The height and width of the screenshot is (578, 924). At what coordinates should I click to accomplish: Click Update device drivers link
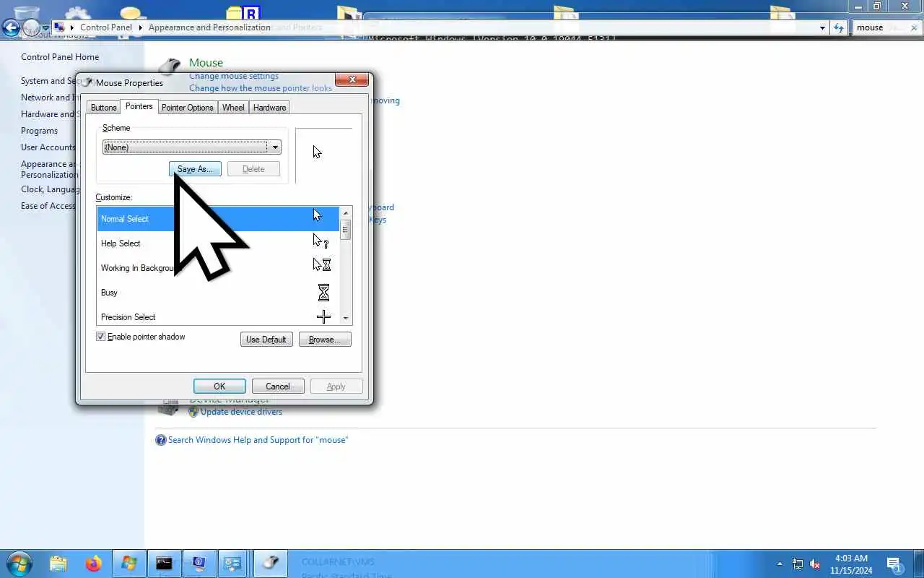(x=241, y=412)
